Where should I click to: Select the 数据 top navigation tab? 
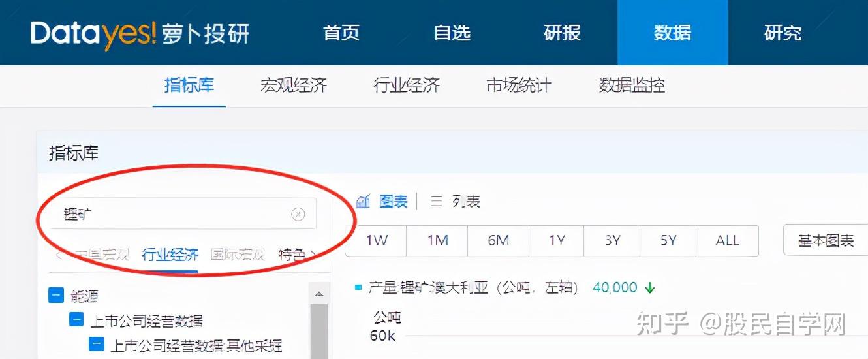tap(672, 33)
